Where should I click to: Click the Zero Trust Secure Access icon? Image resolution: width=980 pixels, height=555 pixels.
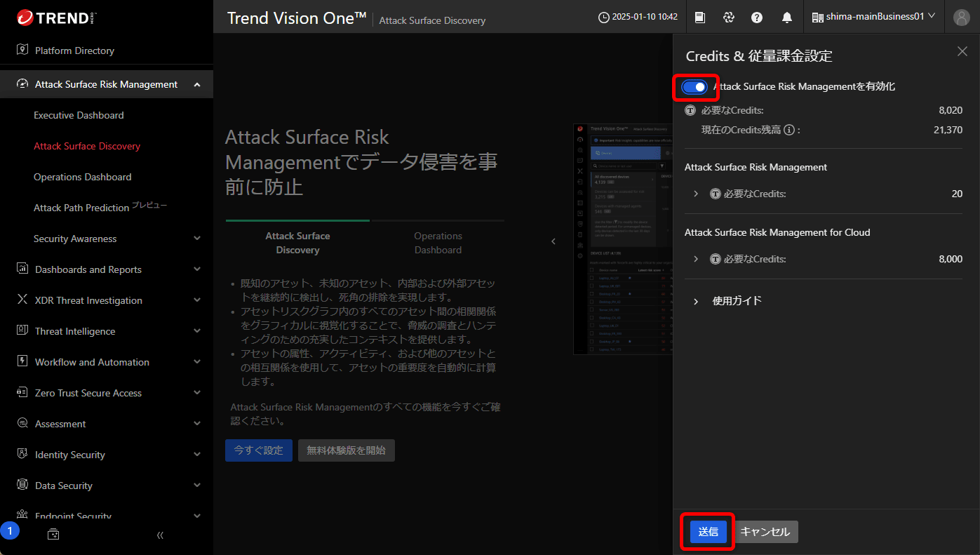click(x=22, y=393)
